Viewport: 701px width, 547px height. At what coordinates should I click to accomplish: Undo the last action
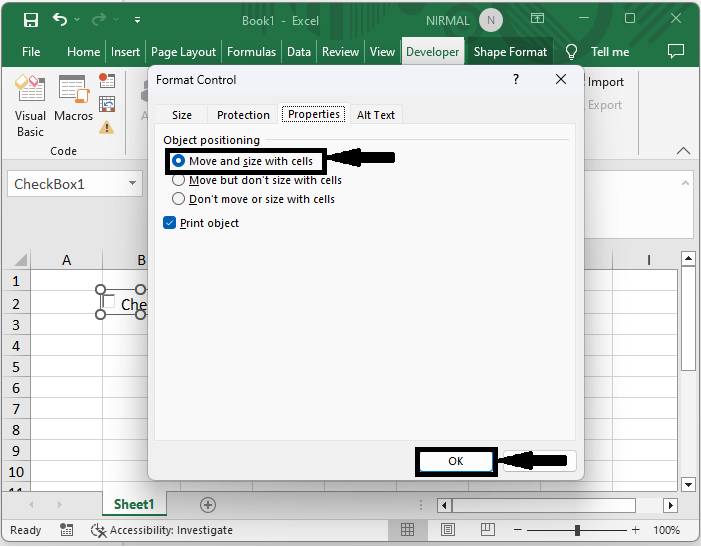(60, 20)
